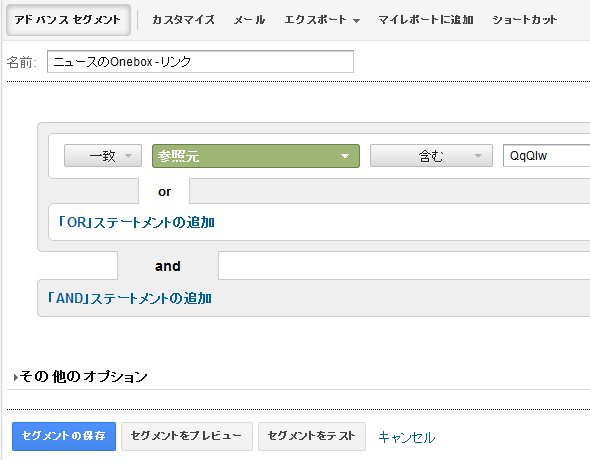590x460 pixels.
Task: Open the 一致 dropdown
Action: click(103, 156)
